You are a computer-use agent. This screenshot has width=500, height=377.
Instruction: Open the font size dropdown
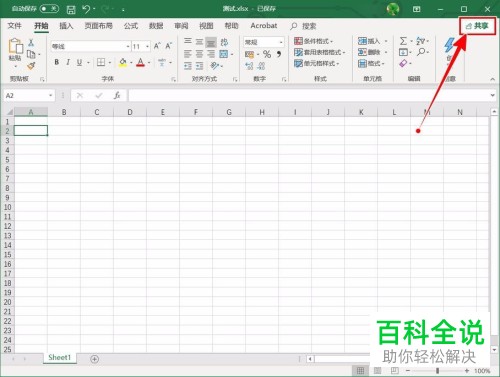[147, 46]
